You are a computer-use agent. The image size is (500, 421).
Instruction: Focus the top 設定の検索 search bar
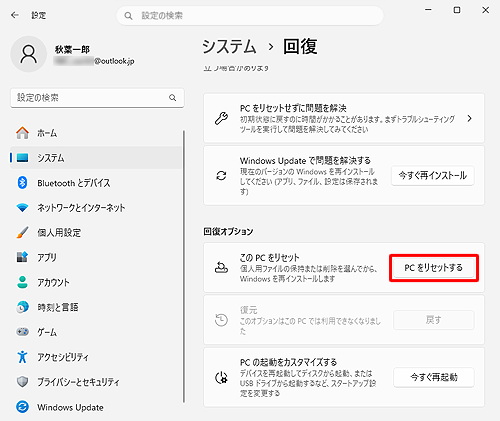pyautogui.click(x=250, y=16)
